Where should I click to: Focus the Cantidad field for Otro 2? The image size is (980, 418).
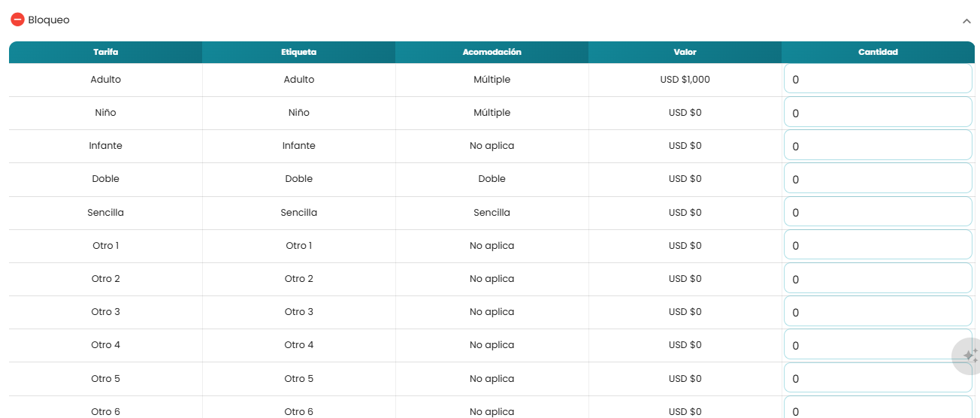point(878,279)
